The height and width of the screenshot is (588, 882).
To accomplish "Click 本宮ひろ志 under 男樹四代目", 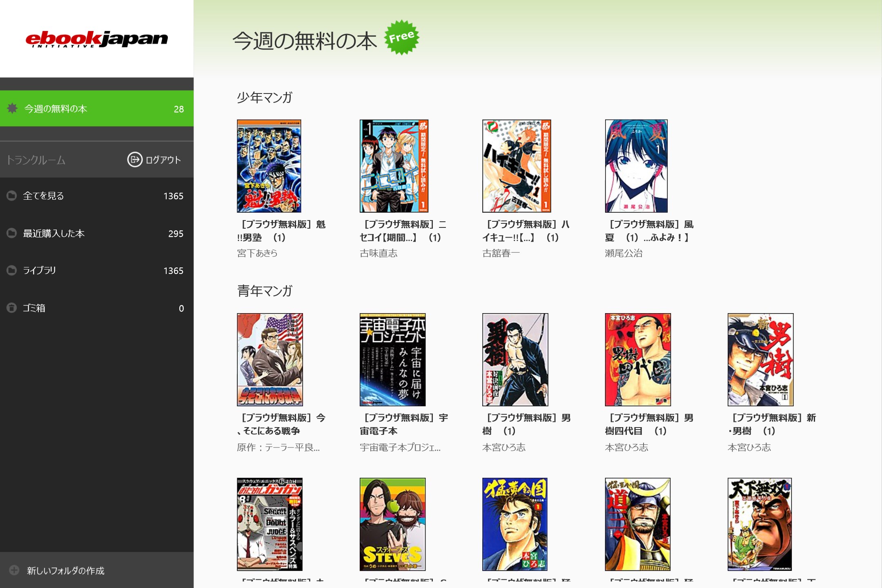I will click(x=626, y=447).
